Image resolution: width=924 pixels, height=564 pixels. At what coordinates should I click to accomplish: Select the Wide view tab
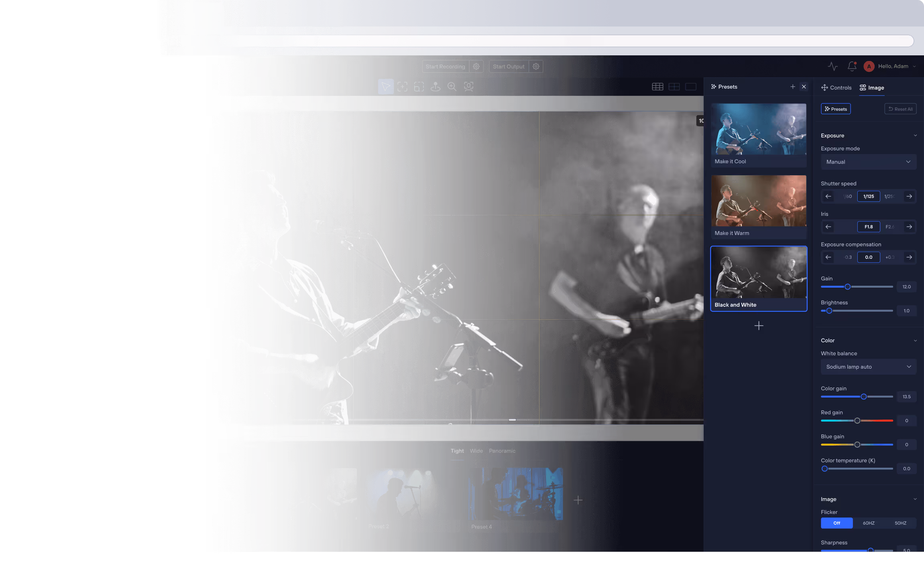point(476,451)
